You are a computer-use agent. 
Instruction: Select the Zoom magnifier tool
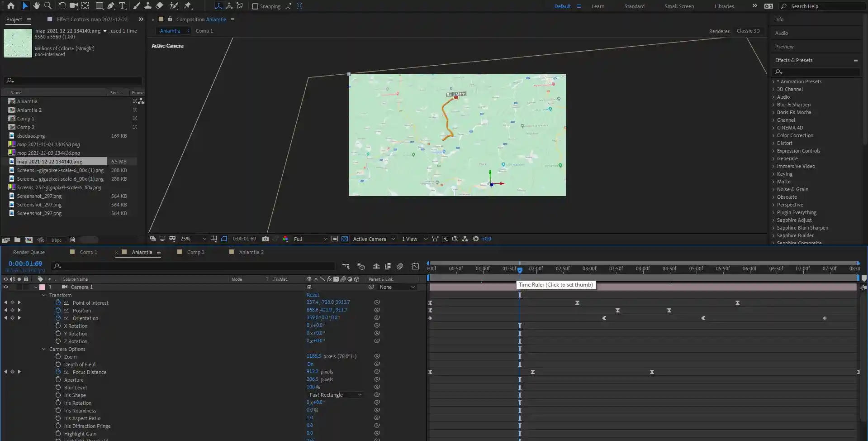click(47, 6)
